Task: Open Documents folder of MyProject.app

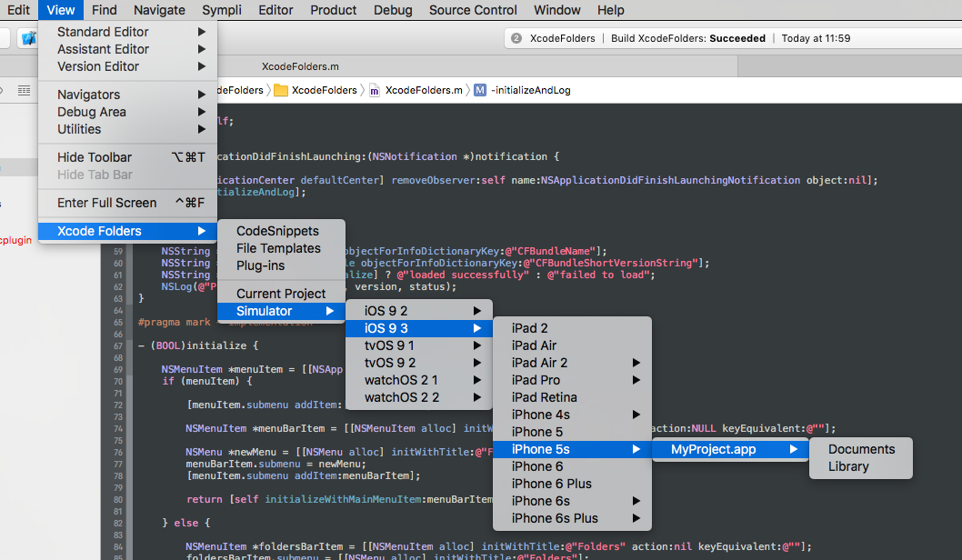Action: click(x=861, y=449)
